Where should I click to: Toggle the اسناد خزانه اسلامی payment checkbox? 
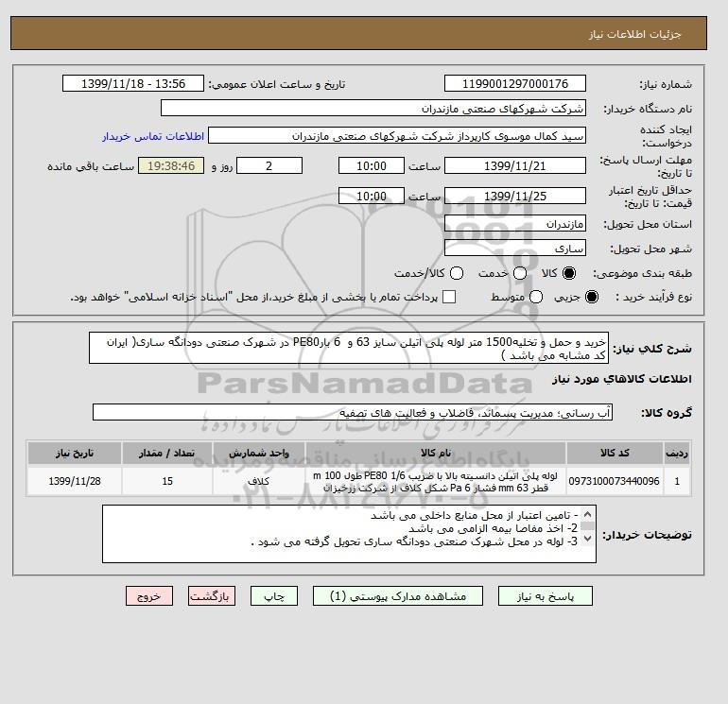click(x=449, y=297)
